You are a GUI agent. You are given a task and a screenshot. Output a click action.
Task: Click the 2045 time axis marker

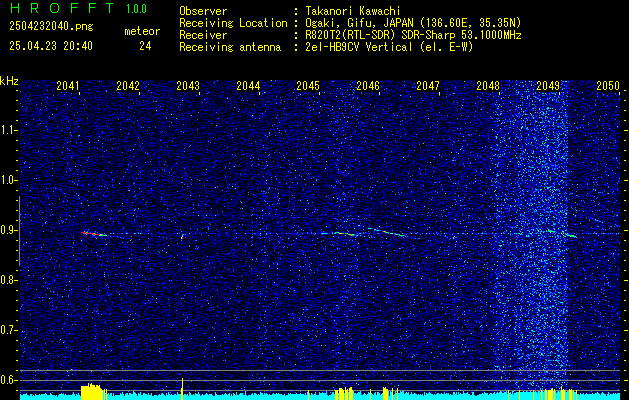(308, 85)
